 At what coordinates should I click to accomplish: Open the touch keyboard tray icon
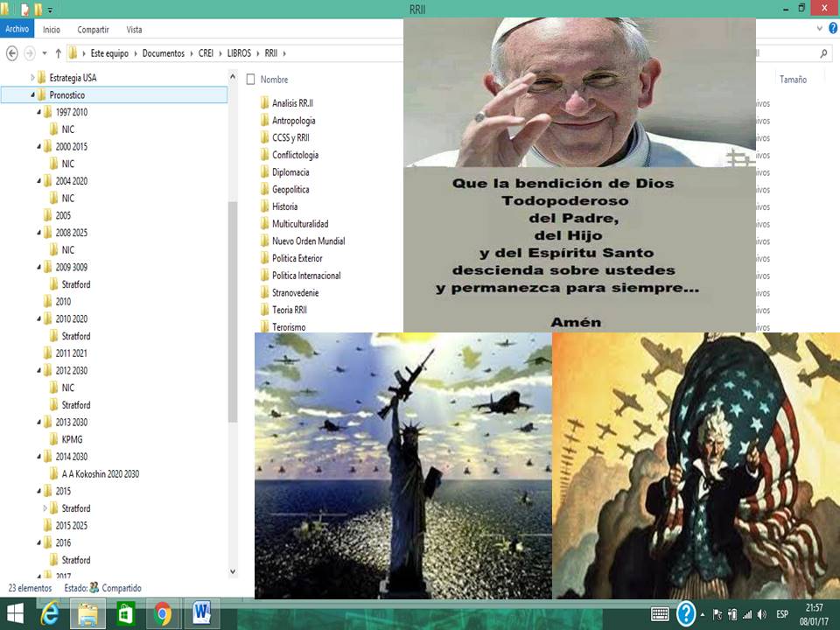(660, 614)
